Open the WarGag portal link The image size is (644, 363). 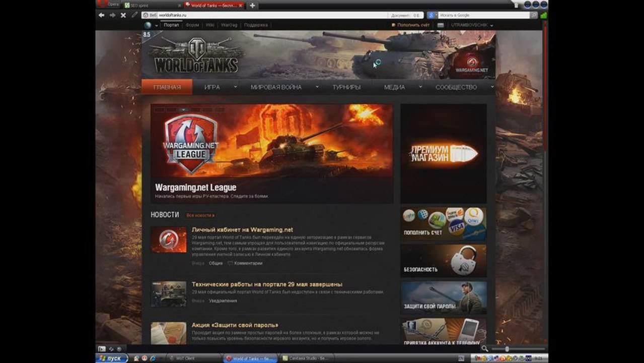point(229,25)
